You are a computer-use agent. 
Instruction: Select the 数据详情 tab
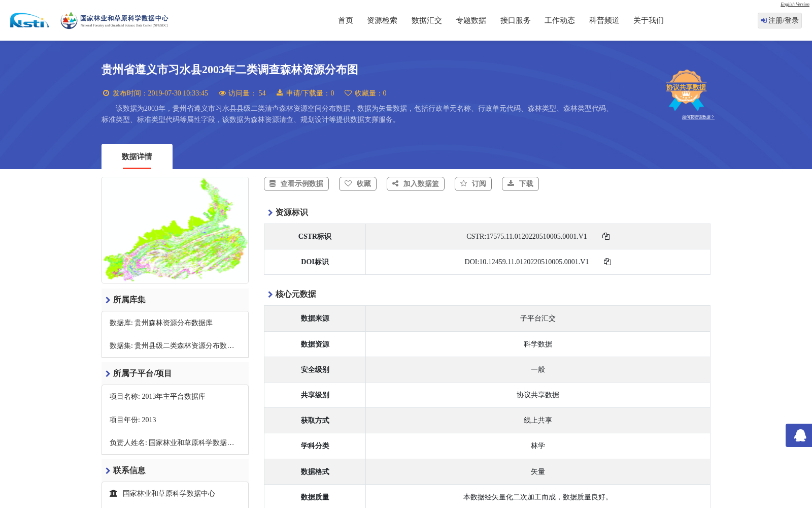[x=137, y=156]
